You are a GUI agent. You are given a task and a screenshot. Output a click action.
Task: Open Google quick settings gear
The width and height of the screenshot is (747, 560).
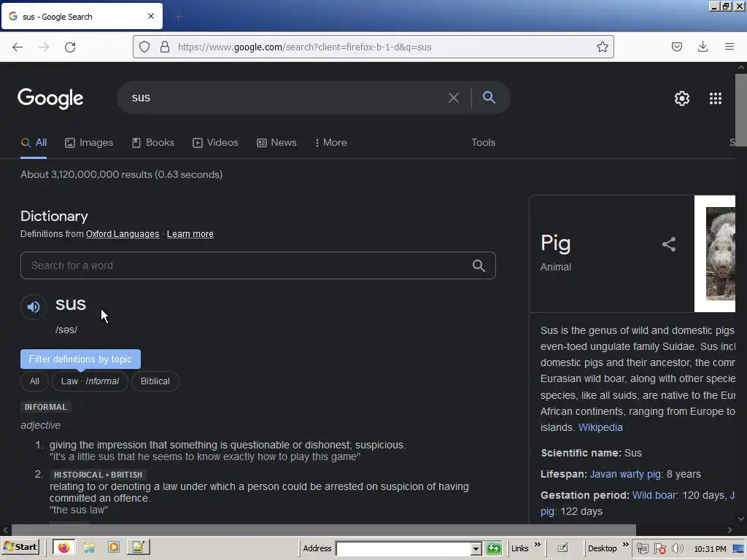(x=682, y=98)
